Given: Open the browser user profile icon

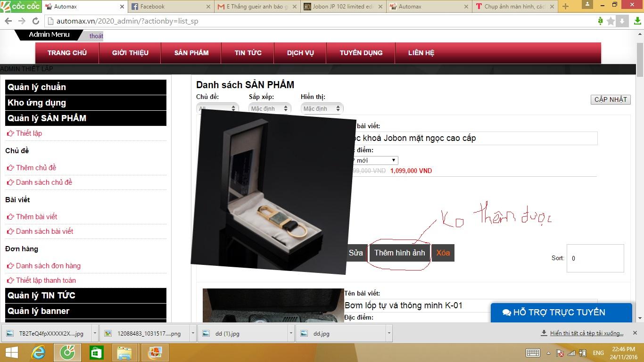Looking at the screenshot, I should (x=587, y=4).
